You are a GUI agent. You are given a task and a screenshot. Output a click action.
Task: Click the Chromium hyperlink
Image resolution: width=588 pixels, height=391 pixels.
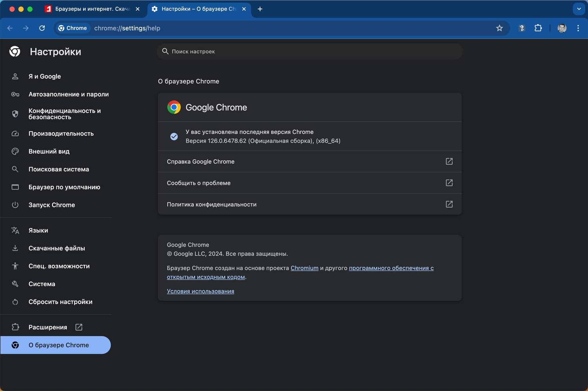click(x=304, y=268)
